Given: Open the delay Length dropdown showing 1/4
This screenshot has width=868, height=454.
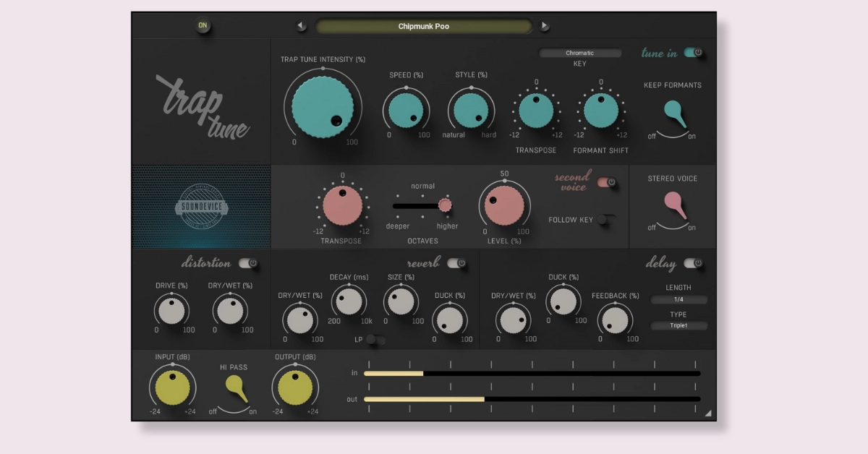Looking at the screenshot, I should coord(678,299).
